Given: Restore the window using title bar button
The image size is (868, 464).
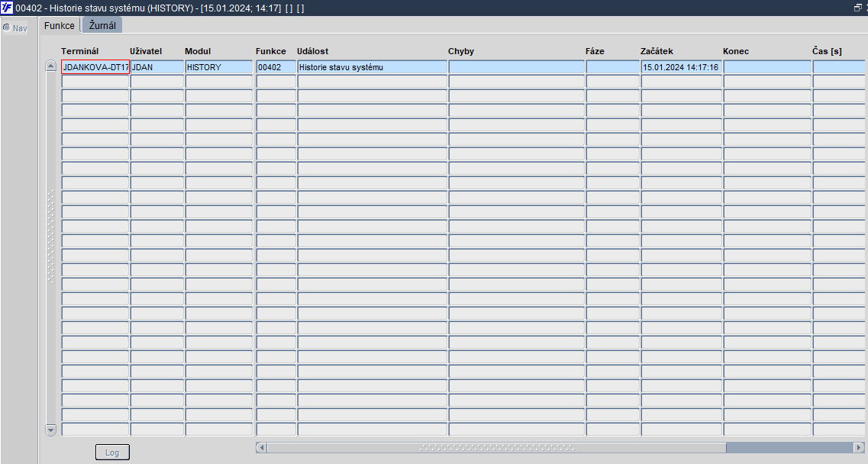Looking at the screenshot, I should [x=858, y=8].
